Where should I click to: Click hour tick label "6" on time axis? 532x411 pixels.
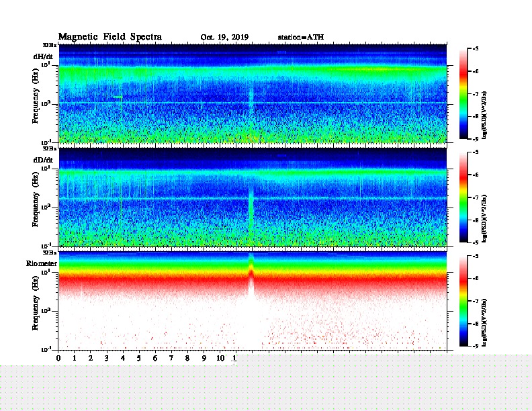click(155, 359)
